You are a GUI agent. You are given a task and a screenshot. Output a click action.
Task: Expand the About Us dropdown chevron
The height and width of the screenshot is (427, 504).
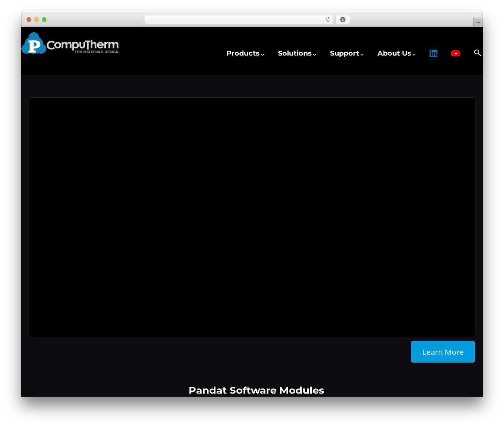point(414,55)
